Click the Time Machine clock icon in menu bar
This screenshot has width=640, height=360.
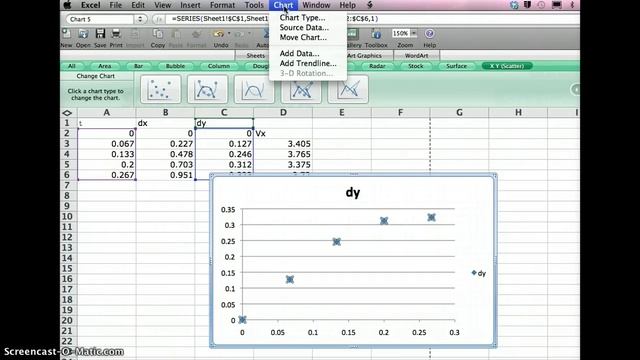point(541,5)
